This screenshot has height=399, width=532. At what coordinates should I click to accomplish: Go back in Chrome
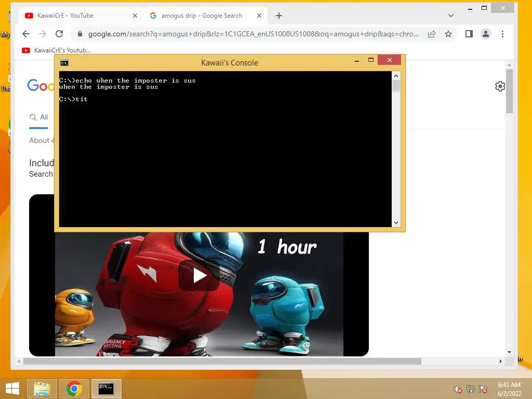pyautogui.click(x=26, y=34)
